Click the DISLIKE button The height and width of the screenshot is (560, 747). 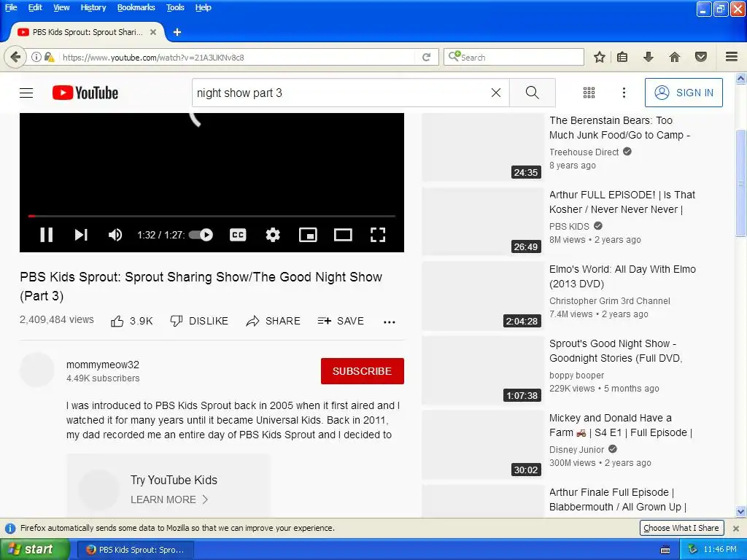coord(199,322)
